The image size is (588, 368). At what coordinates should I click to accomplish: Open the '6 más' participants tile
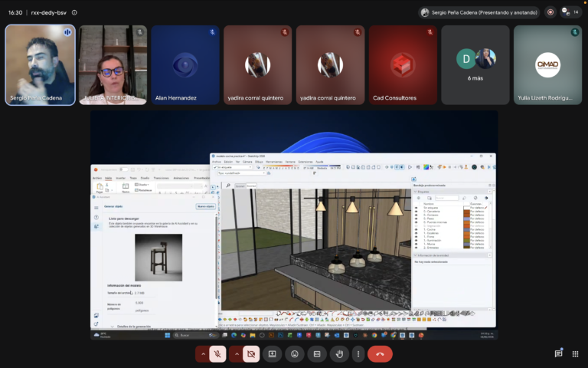tap(475, 65)
